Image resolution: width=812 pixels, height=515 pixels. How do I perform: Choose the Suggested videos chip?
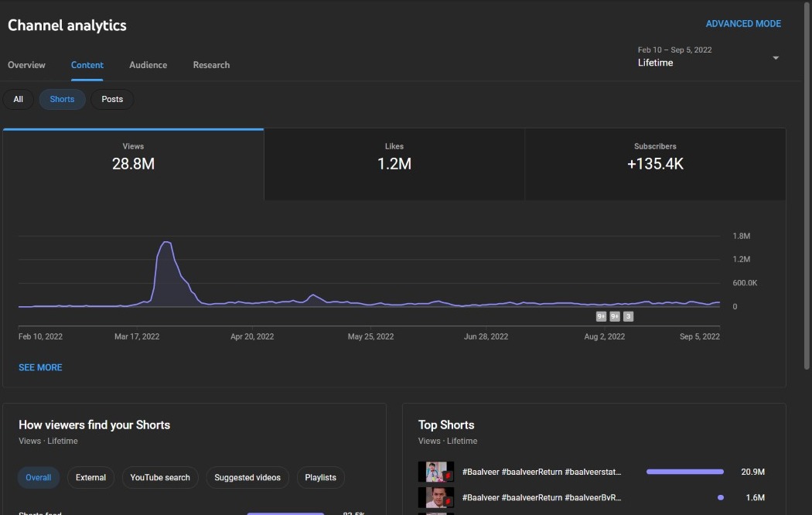(247, 478)
